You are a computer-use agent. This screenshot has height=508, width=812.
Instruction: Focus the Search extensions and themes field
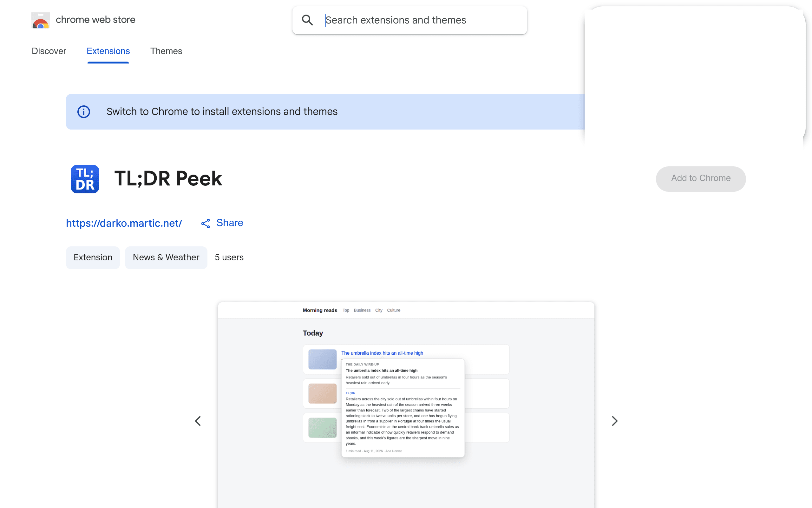[x=410, y=20]
